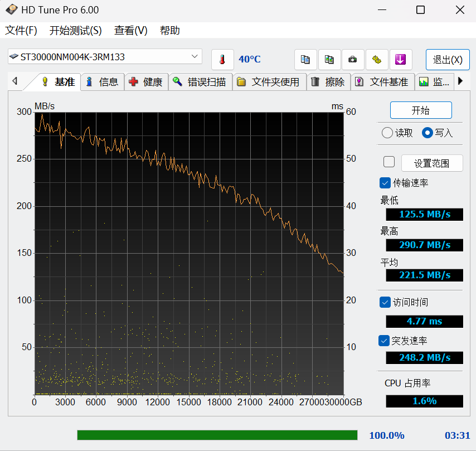This screenshot has width=476, height=451.
Task: Click the copy text to clipboard icon
Action: tap(305, 60)
